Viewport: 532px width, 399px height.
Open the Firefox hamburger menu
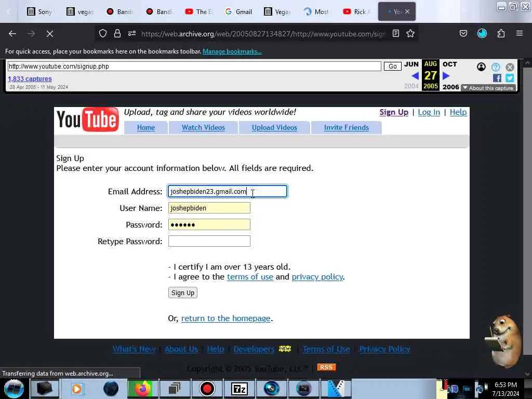coord(520,33)
